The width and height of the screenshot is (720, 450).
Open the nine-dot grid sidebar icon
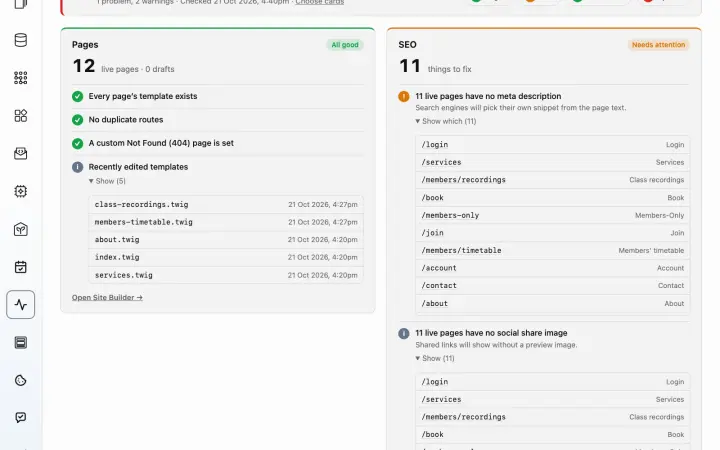click(x=21, y=78)
